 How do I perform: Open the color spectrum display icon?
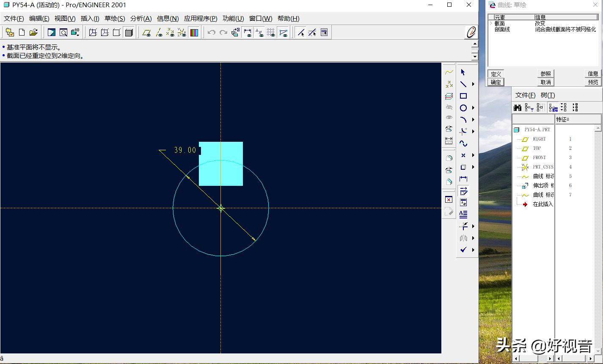pos(194,33)
